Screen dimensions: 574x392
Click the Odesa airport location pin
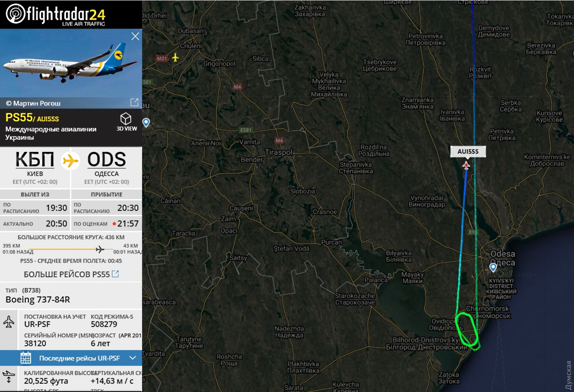coord(493,268)
